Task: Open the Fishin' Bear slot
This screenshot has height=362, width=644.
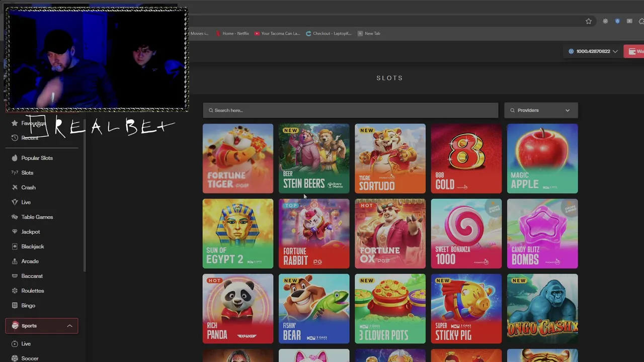Action: tap(314, 309)
